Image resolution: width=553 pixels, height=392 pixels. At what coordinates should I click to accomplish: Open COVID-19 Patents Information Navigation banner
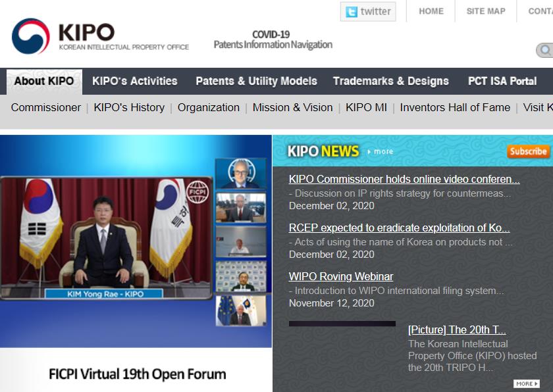pyautogui.click(x=272, y=39)
